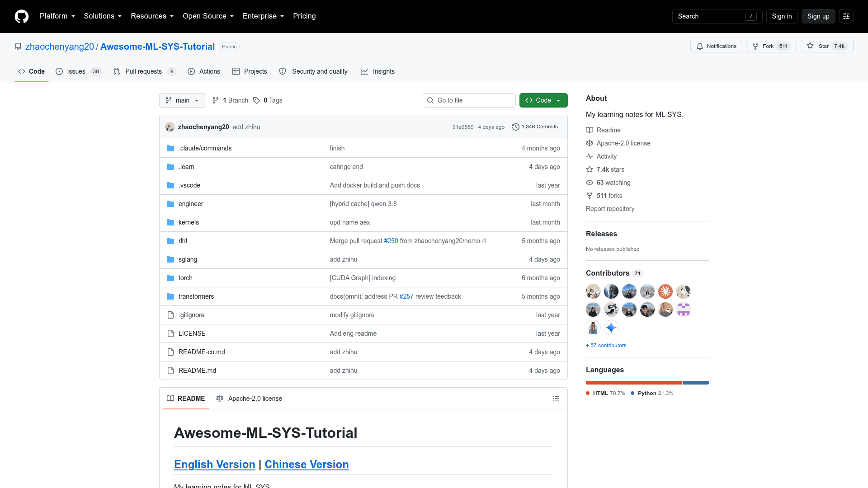Click the file icon for LICENSE

tap(170, 333)
